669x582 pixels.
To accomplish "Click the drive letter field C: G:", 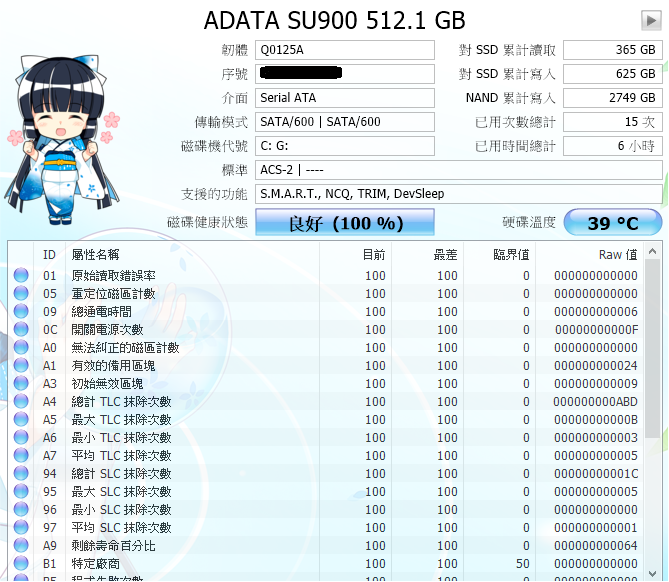I will tap(345, 146).
